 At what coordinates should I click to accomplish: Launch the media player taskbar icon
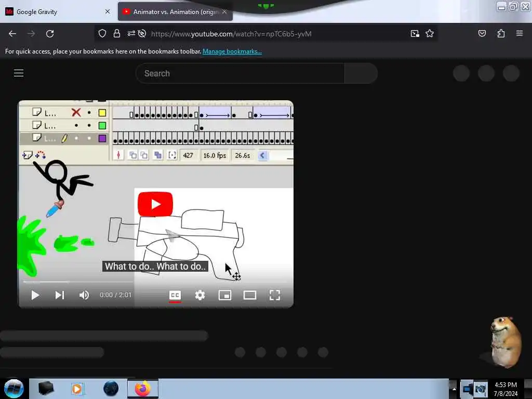tap(77, 389)
